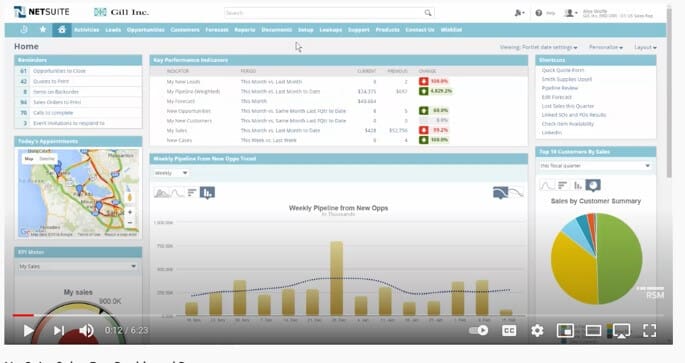685x363 pixels.
Task: Open the Contact Us menu
Action: pyautogui.click(x=420, y=30)
